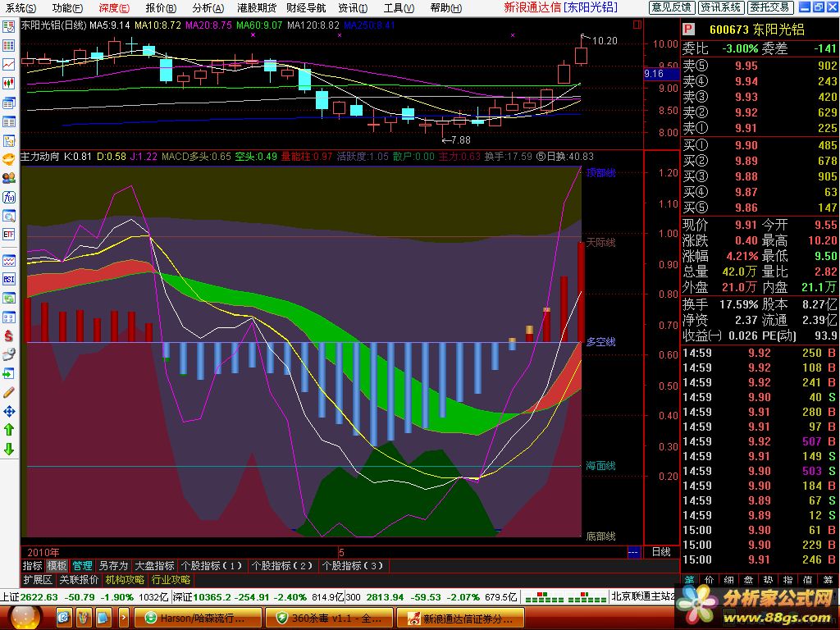Select the 模板 tab
The width and height of the screenshot is (840, 630).
pos(57,566)
